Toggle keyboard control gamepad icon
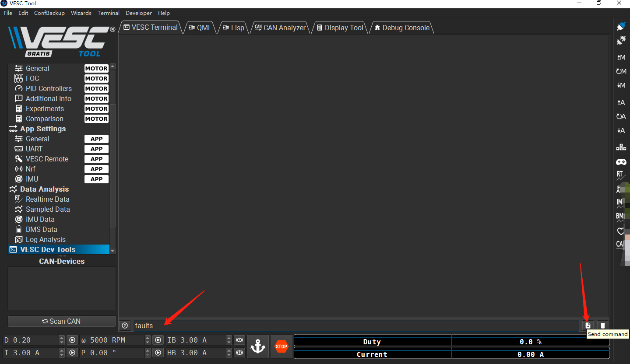Screen dimensions: 630x364 point(621,161)
